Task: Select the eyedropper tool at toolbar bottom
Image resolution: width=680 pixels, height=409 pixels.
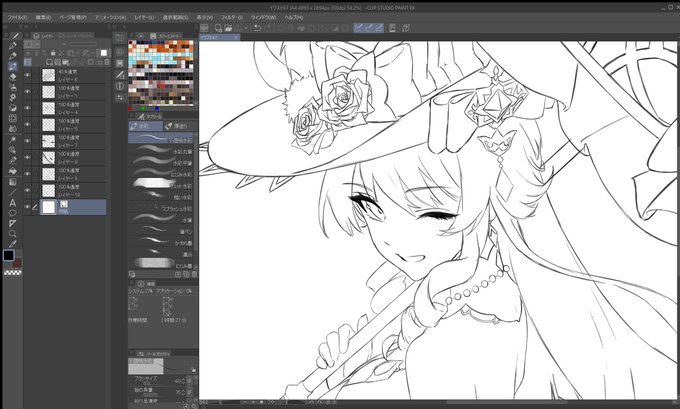Action: (x=13, y=244)
